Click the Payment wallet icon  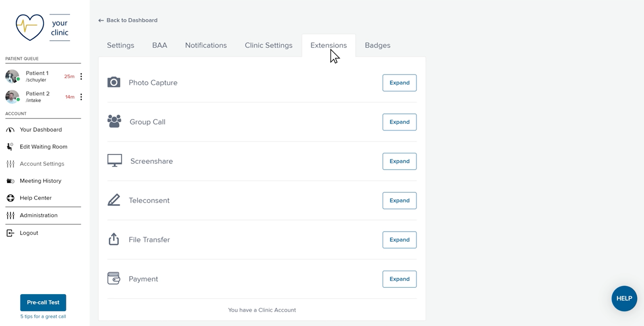click(114, 278)
